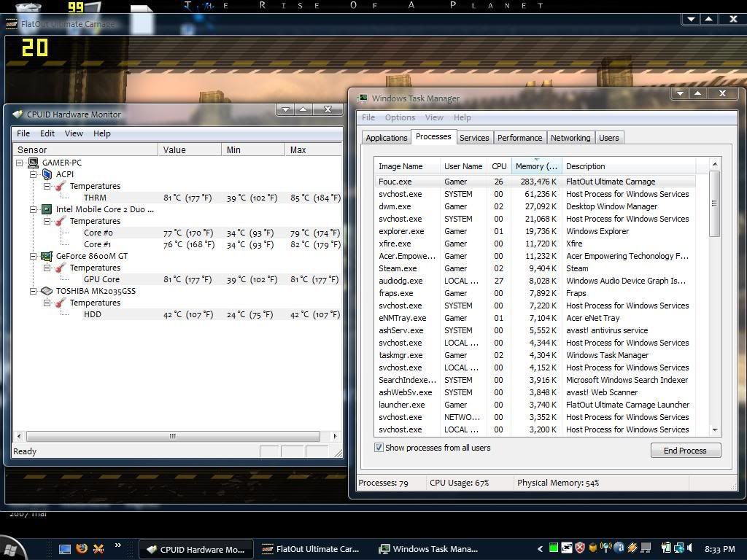Show hidden tray icons chevron
Screen dimensions: 747x560
[540, 548]
